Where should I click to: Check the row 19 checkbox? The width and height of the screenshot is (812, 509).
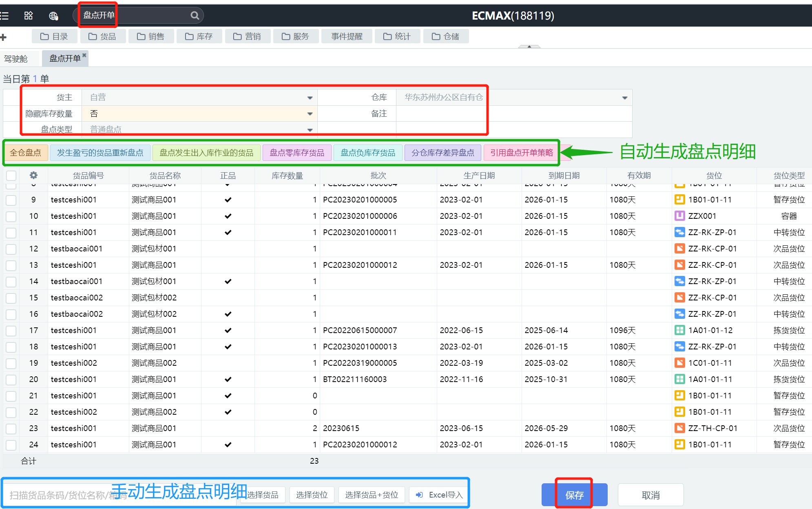click(11, 363)
